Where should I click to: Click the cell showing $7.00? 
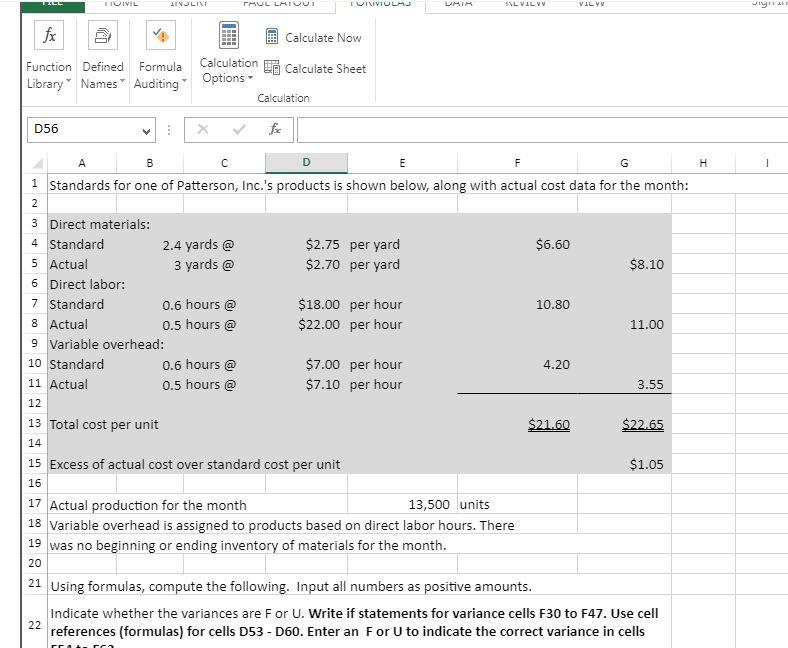306,364
